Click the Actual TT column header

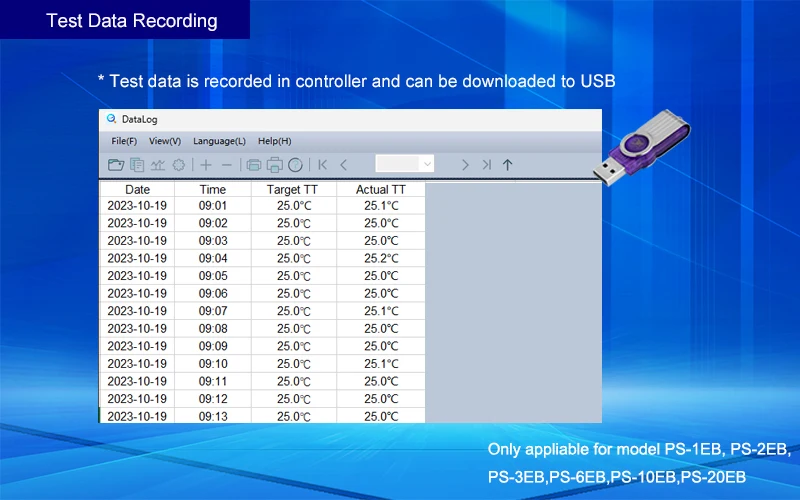(381, 189)
